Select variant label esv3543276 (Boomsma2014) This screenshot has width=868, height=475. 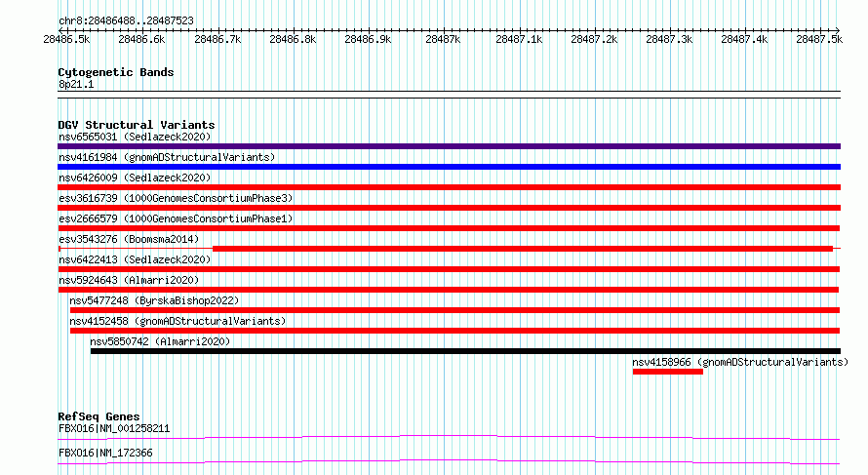pos(129,239)
